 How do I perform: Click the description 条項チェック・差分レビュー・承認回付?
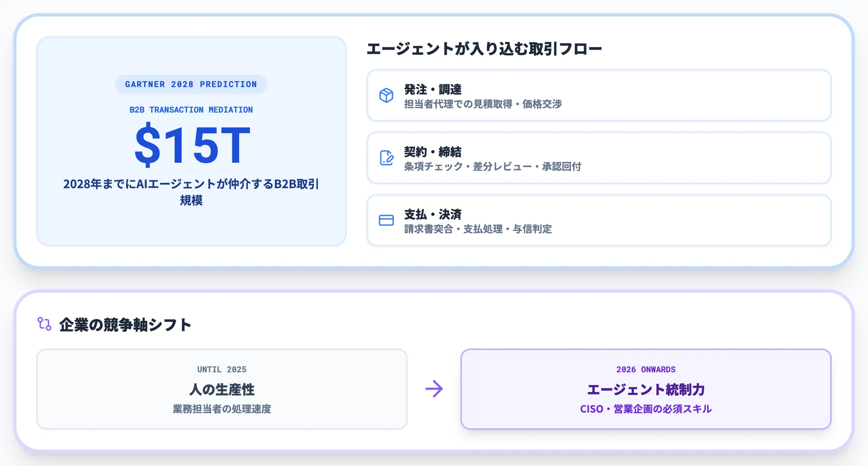tap(493, 166)
